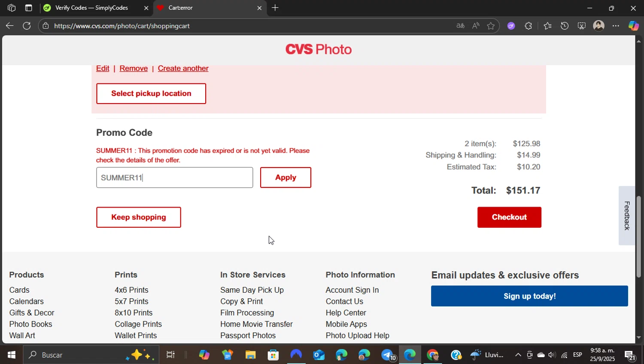Image resolution: width=644 pixels, height=364 pixels.
Task: Click the Keep shopping button
Action: pyautogui.click(x=138, y=217)
